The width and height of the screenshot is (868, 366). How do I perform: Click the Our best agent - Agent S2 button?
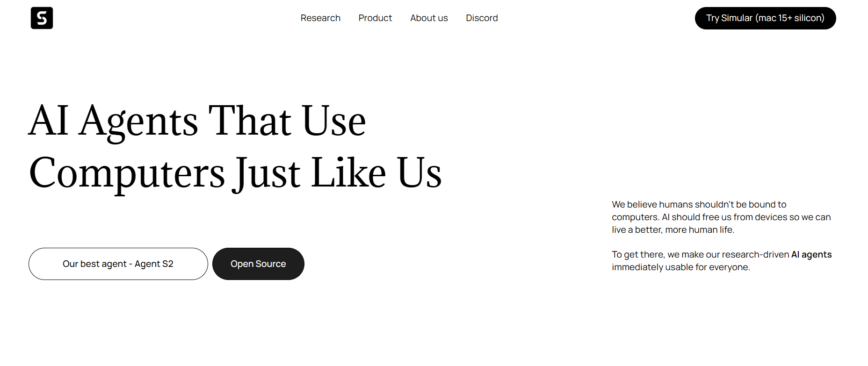118,264
